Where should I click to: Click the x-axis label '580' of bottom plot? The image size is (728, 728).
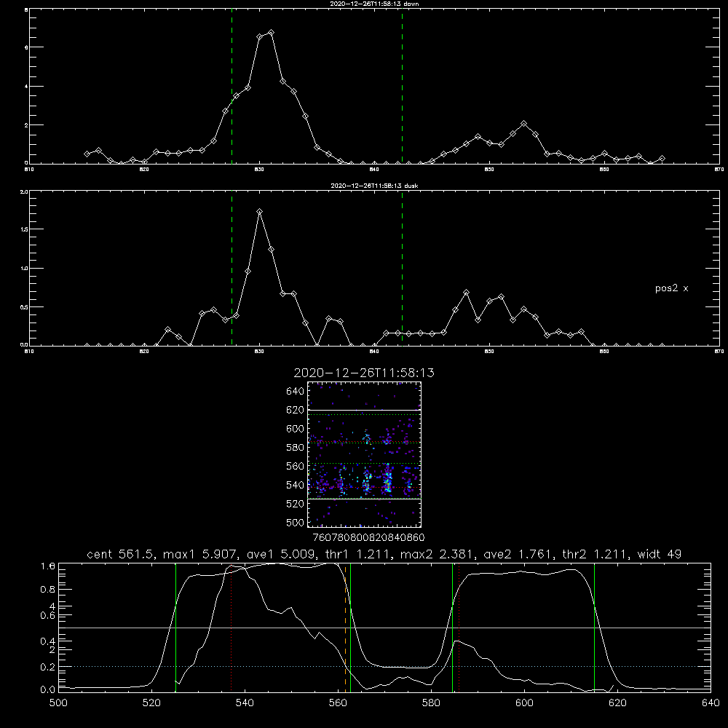[431, 703]
